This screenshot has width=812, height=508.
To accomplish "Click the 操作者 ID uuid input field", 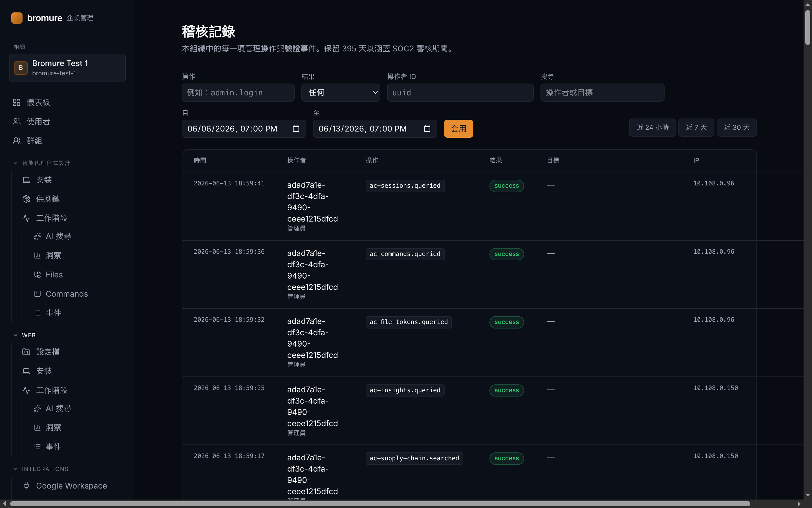I will [x=460, y=92].
